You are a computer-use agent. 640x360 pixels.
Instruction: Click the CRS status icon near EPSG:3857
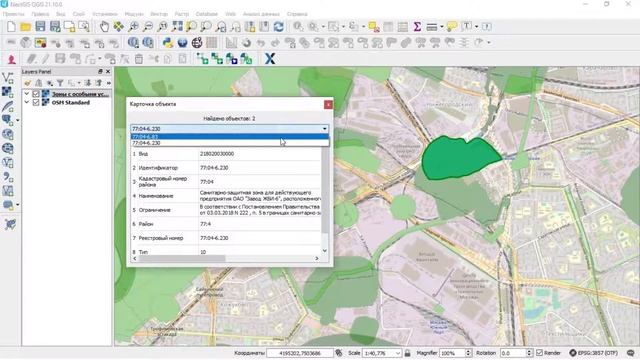click(573, 353)
